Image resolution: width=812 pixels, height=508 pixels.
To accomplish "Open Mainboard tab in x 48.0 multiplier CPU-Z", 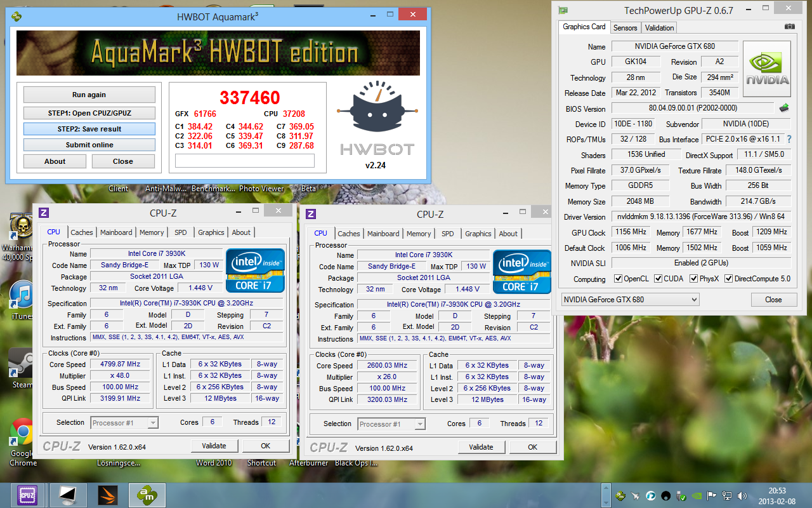I will pos(116,232).
